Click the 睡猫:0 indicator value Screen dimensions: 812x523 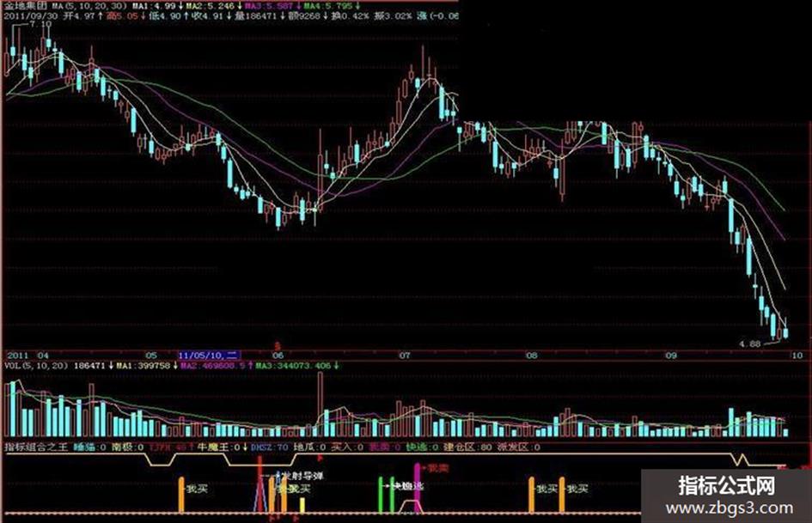click(90, 447)
